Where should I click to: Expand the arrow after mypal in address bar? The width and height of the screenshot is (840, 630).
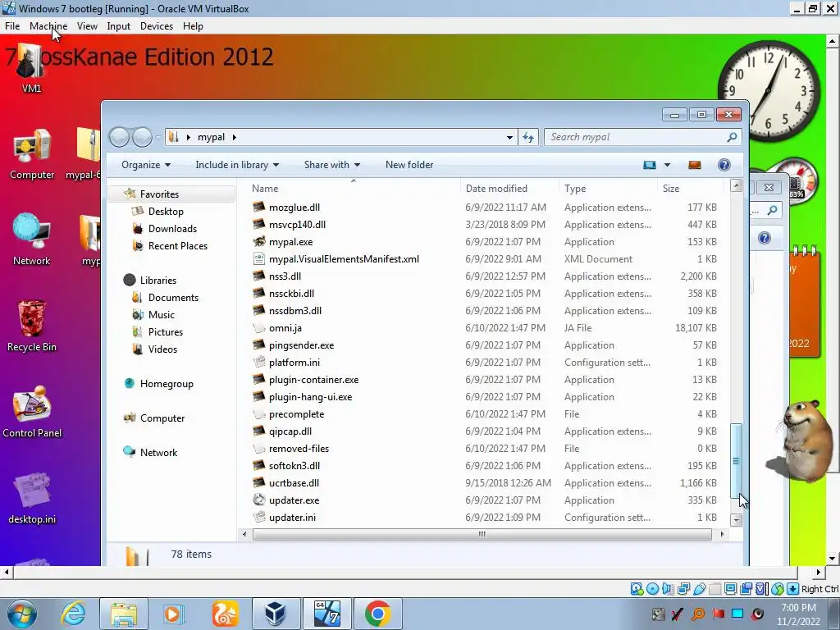234,137
